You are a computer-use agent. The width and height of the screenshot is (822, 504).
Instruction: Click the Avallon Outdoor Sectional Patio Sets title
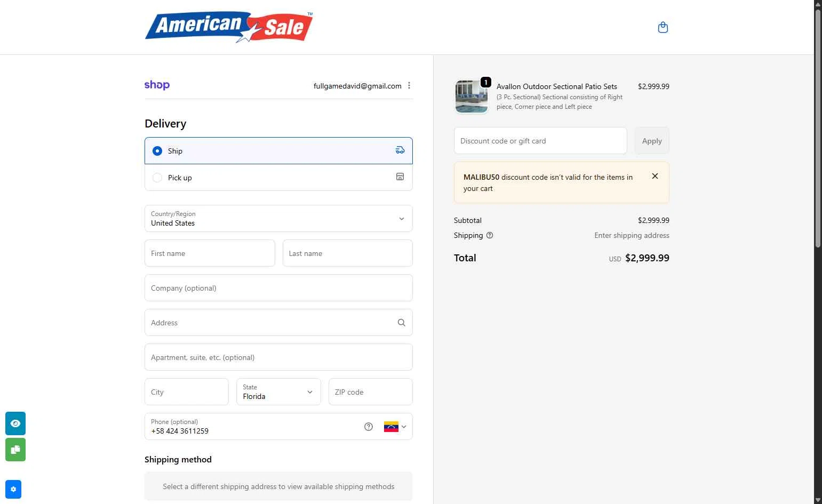pyautogui.click(x=557, y=86)
